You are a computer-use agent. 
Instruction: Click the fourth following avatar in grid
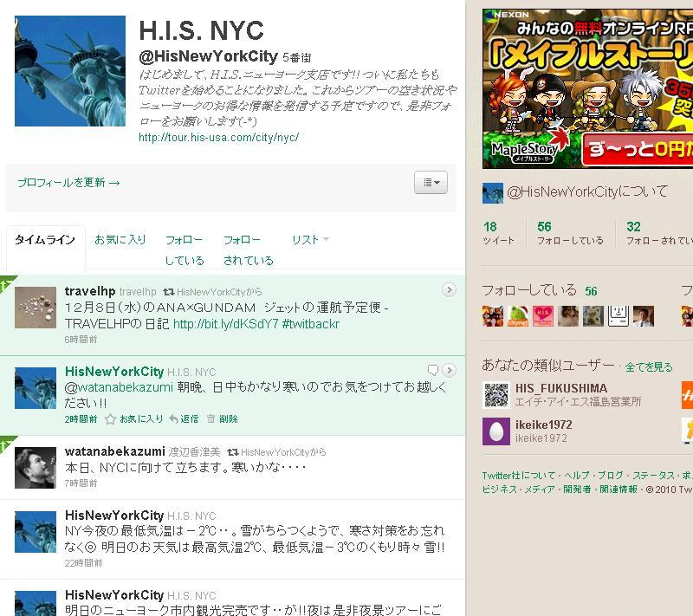568,316
